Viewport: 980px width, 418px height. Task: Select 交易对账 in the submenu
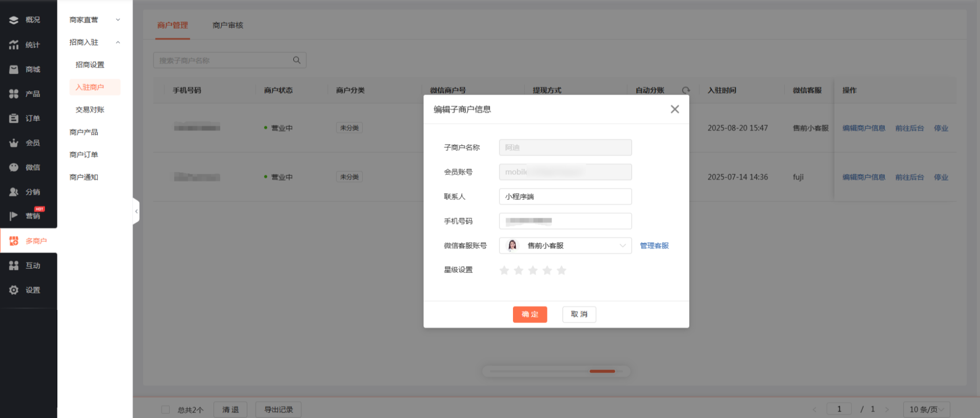[x=90, y=110]
